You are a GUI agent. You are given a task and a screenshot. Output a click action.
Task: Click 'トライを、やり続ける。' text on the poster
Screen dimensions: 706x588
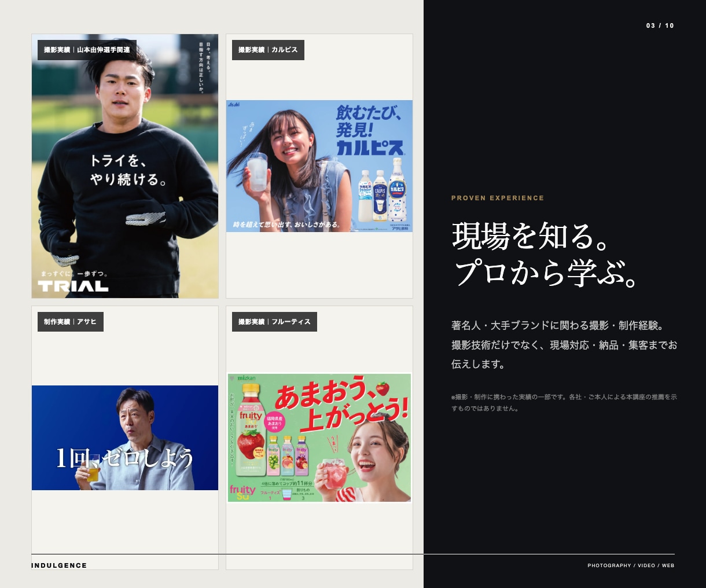click(128, 170)
